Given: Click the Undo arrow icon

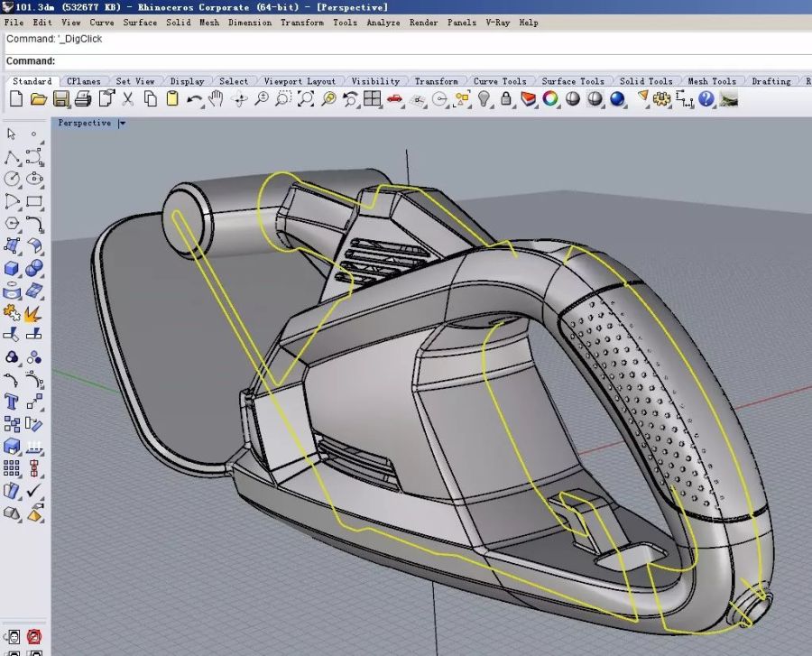Looking at the screenshot, I should 194,99.
